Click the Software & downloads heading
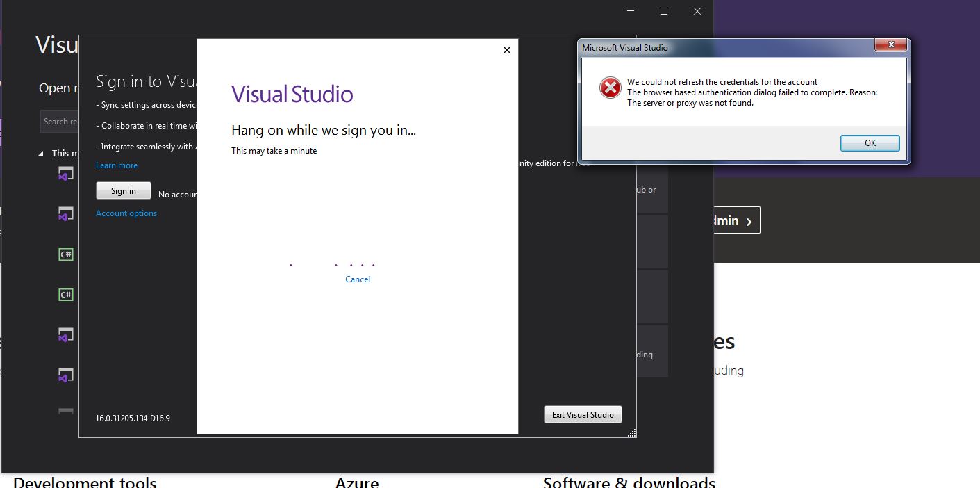 [629, 482]
